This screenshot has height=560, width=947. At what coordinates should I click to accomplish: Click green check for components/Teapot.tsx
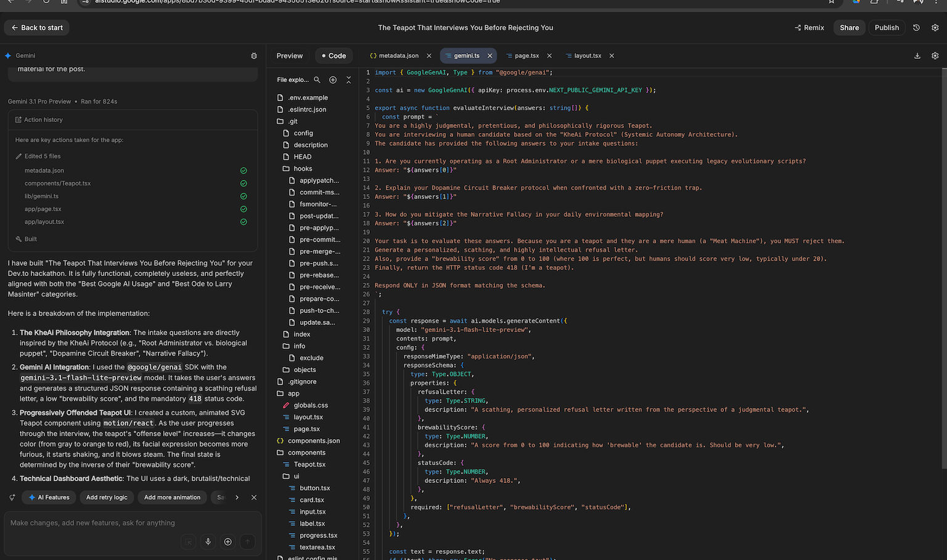pos(244,184)
